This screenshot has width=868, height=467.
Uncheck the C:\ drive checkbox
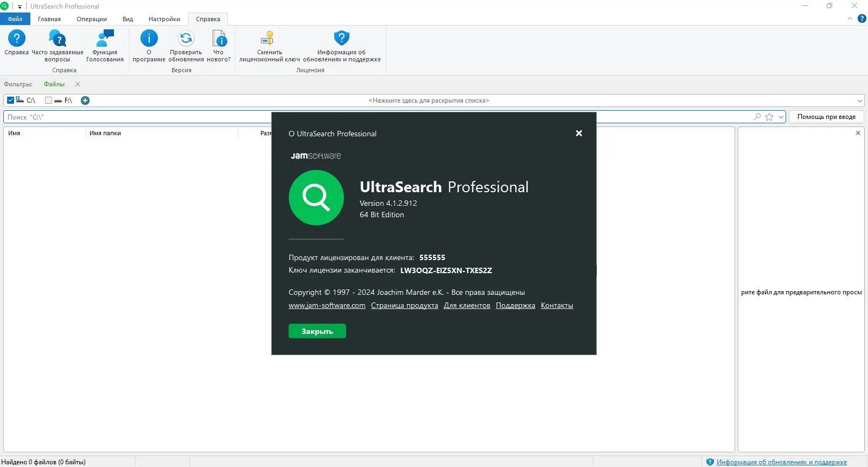point(10,100)
